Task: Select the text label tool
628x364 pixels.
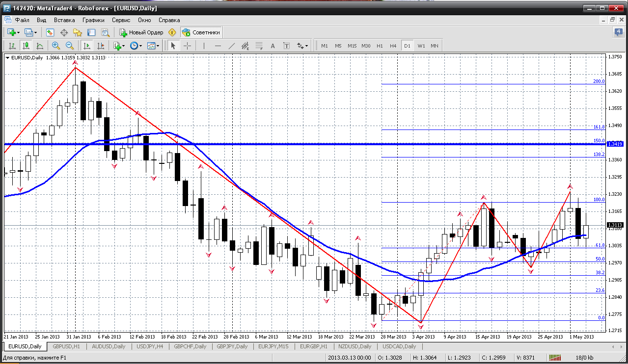Action: coord(287,46)
